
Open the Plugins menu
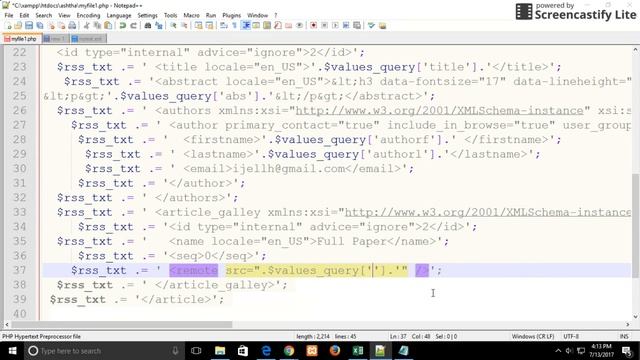[231, 16]
